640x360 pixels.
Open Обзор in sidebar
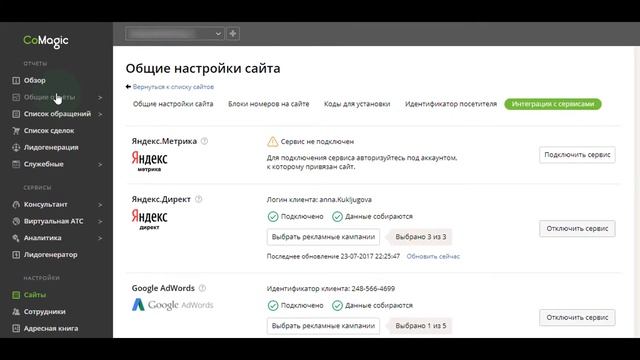35,80
